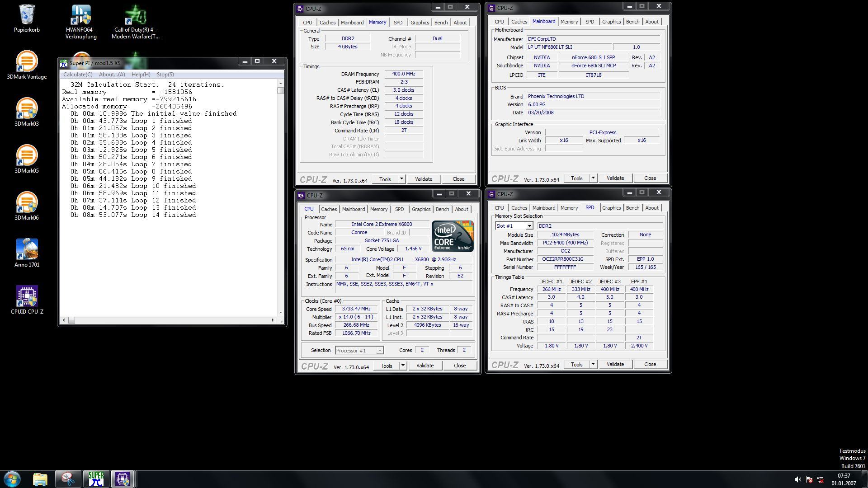Expand Tools dropdown arrow in Memory window
This screenshot has width=868, height=488.
point(401,179)
